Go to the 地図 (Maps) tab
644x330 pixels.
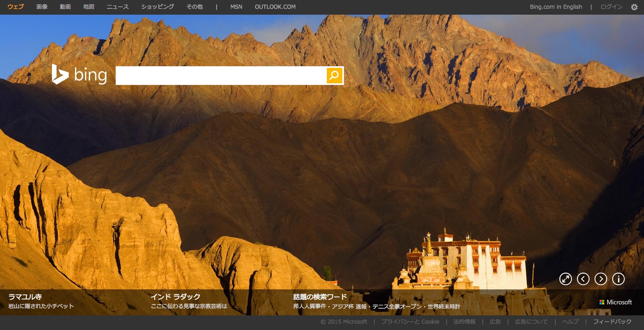(89, 7)
